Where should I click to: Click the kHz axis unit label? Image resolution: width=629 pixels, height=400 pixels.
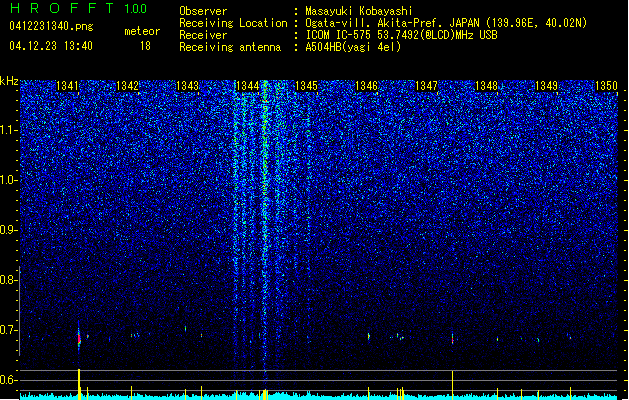coord(9,81)
